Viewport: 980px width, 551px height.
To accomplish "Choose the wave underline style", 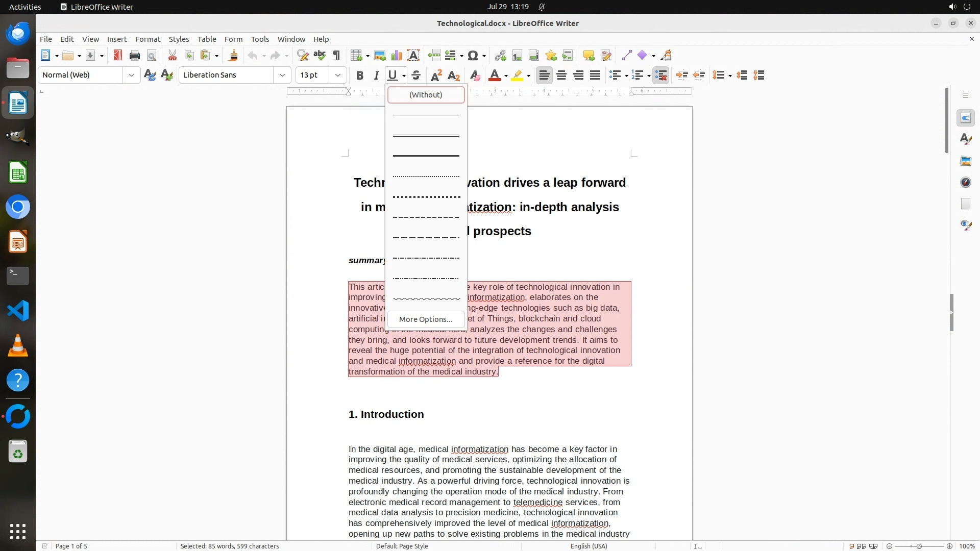I will coord(426,299).
